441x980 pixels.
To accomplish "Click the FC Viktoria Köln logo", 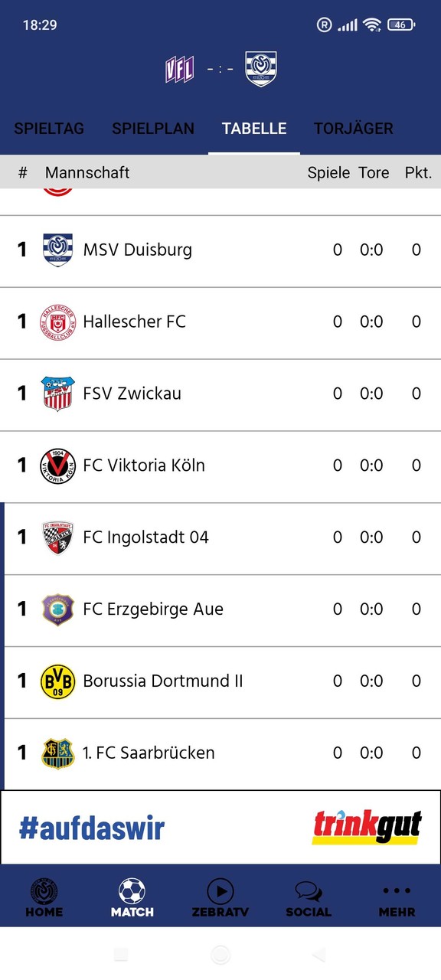I will click(57, 465).
